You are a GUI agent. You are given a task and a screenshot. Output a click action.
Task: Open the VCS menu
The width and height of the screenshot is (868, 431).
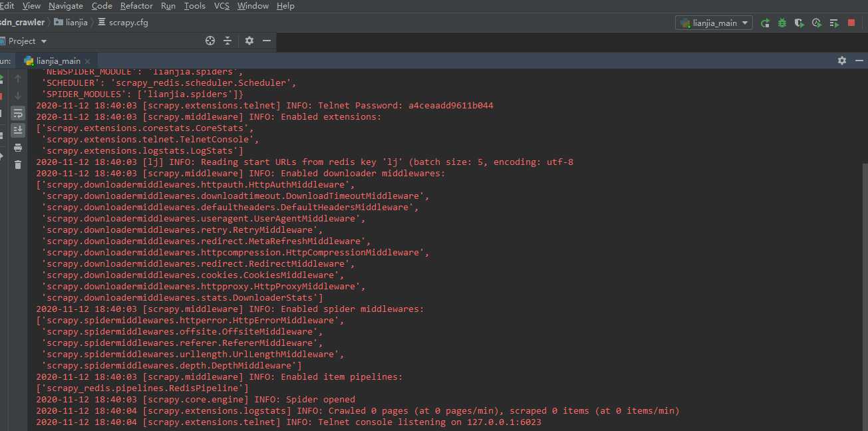(x=221, y=6)
